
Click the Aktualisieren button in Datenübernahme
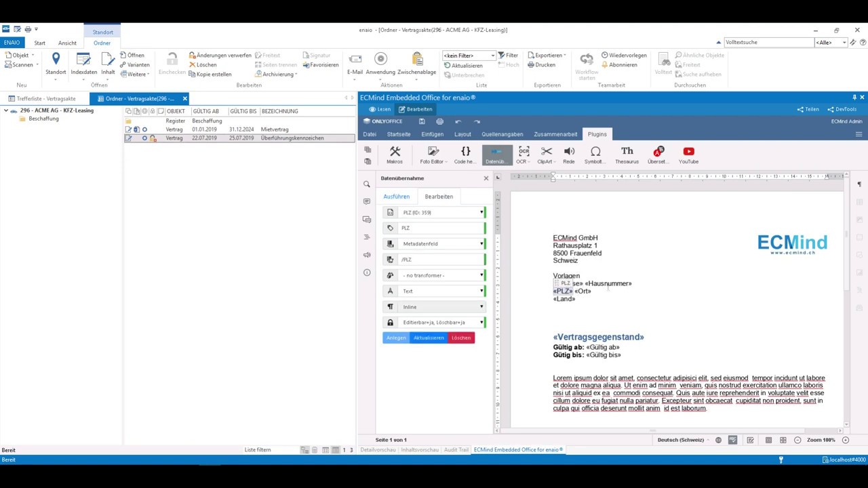pos(429,338)
